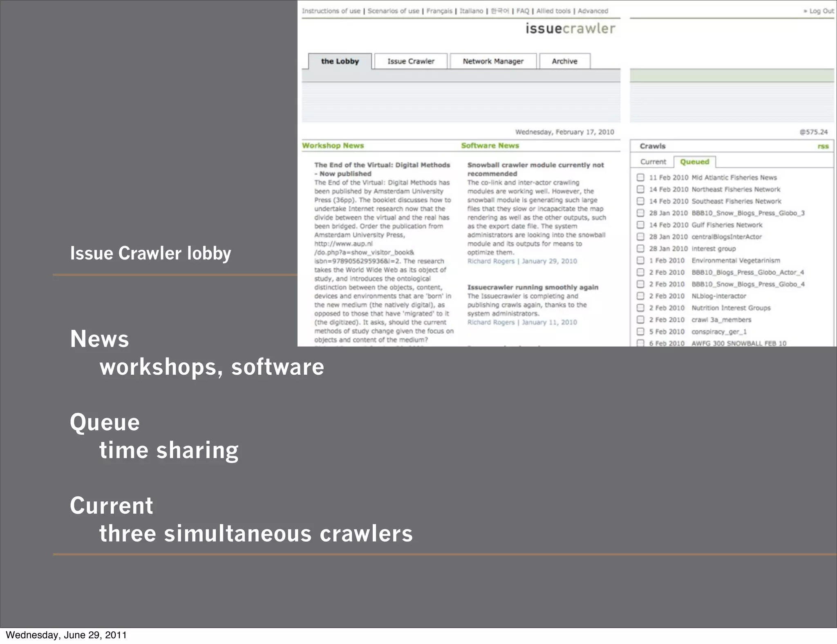The image size is (837, 644).
Task: Check the Nutrition Interest Groups crawl
Action: point(640,308)
